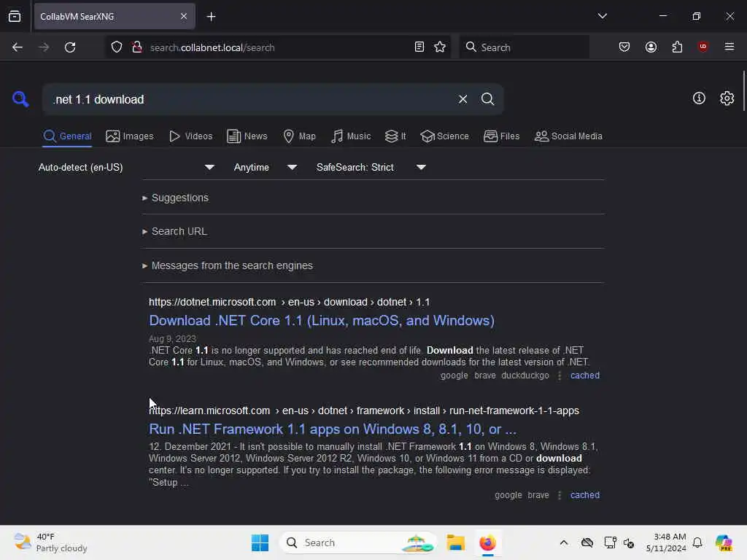Open the list all tabs chevron

click(602, 16)
